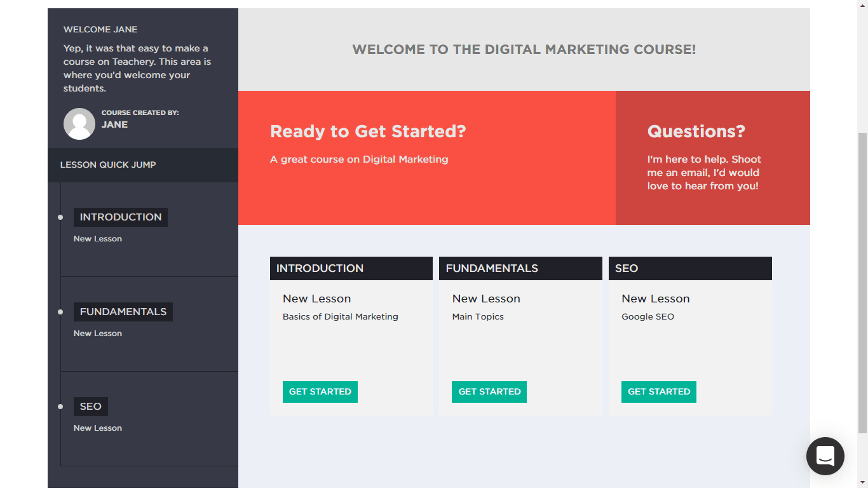This screenshot has height=493, width=868.
Task: Open the chat messenger bubble icon
Action: click(x=825, y=456)
